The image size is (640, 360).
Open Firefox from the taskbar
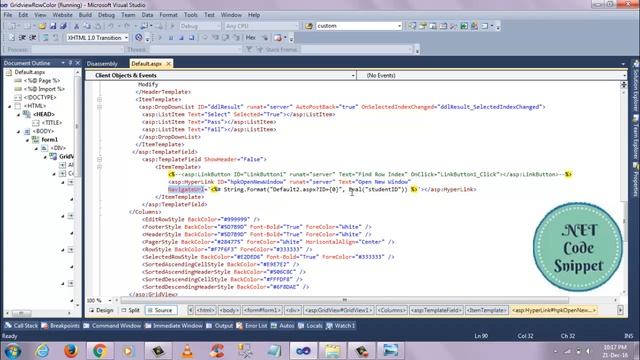(71, 351)
